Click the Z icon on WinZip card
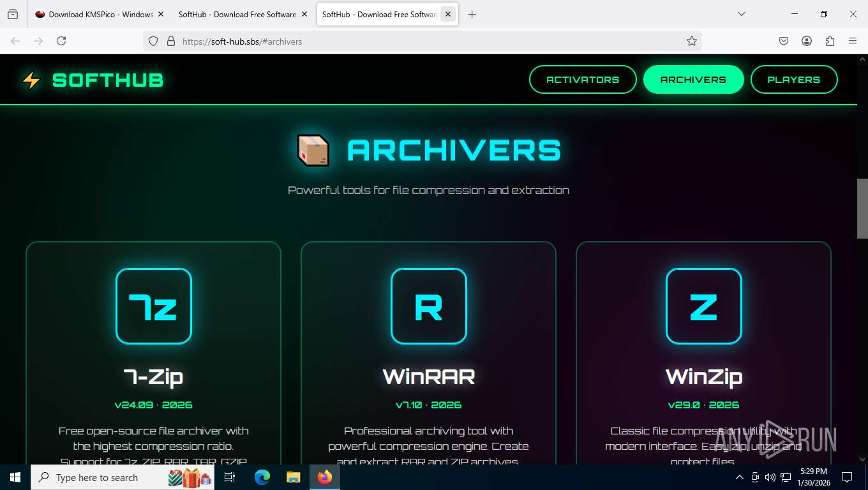Viewport: 868px width, 490px height. coord(704,306)
